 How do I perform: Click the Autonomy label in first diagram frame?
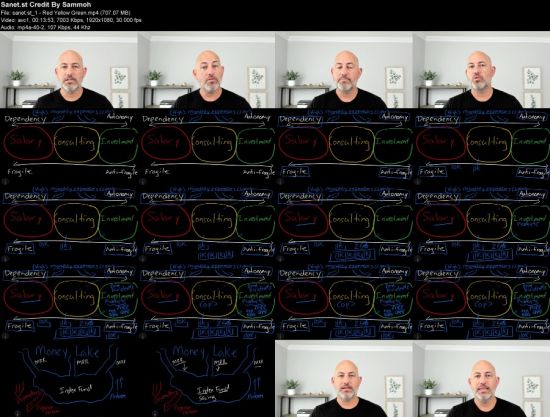tap(120, 117)
